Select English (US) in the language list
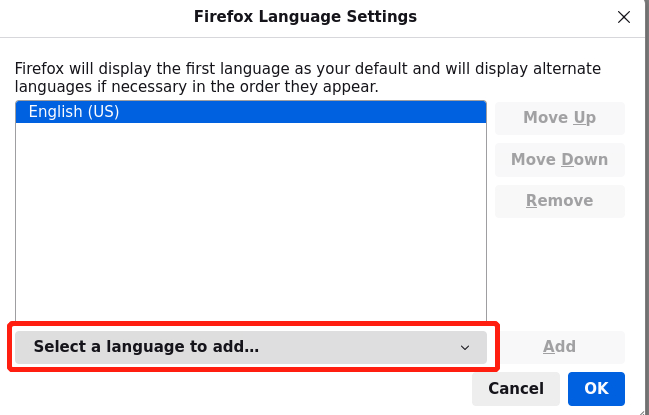Viewport: 649px width, 415px height. [250, 112]
